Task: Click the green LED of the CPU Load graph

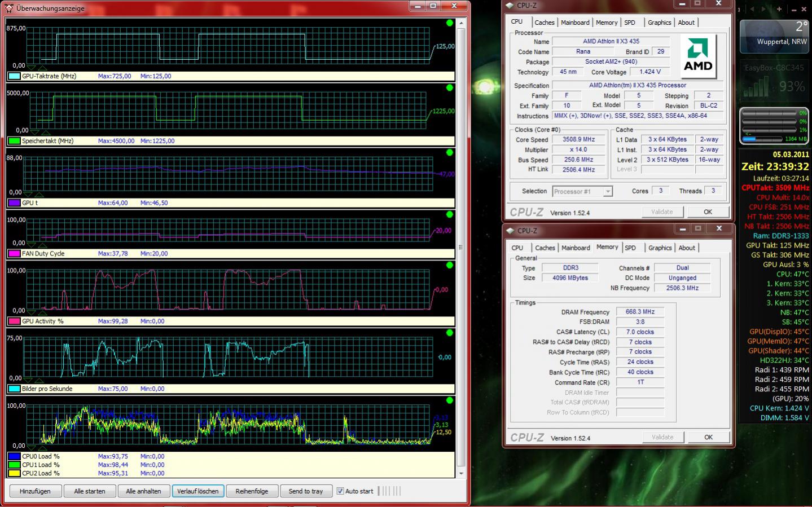Action: coord(450,400)
